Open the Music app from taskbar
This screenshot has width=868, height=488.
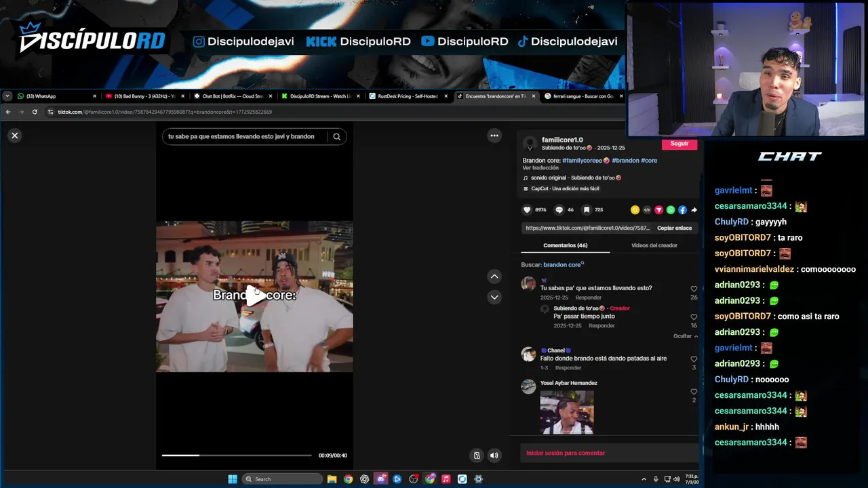[x=446, y=479]
